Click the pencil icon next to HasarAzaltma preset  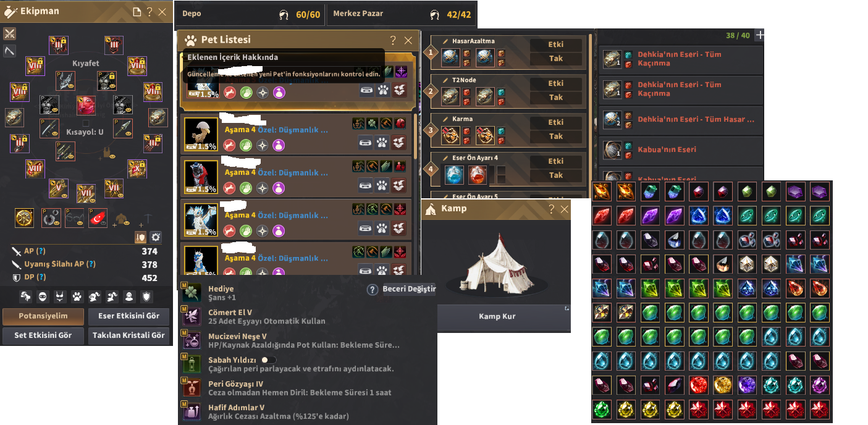pos(445,41)
